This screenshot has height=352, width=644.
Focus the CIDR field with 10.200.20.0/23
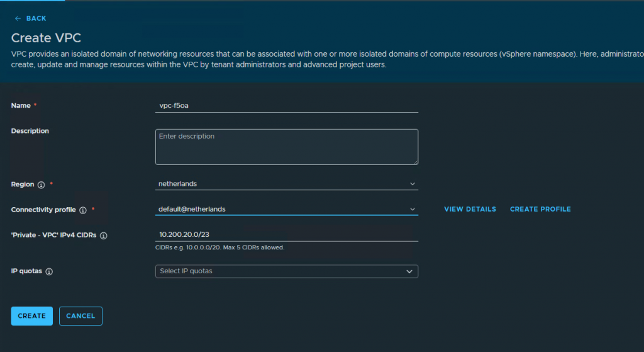point(287,234)
